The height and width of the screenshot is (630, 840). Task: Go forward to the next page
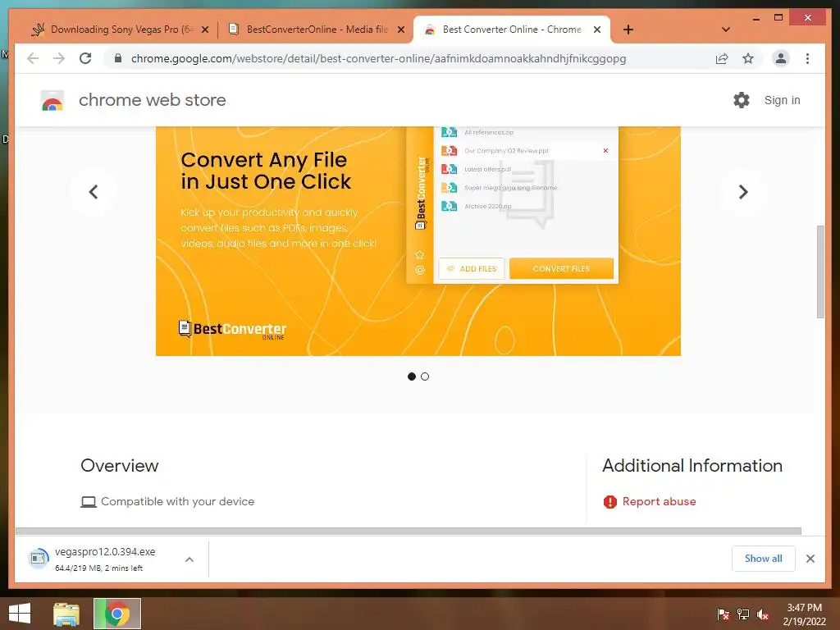click(59, 58)
